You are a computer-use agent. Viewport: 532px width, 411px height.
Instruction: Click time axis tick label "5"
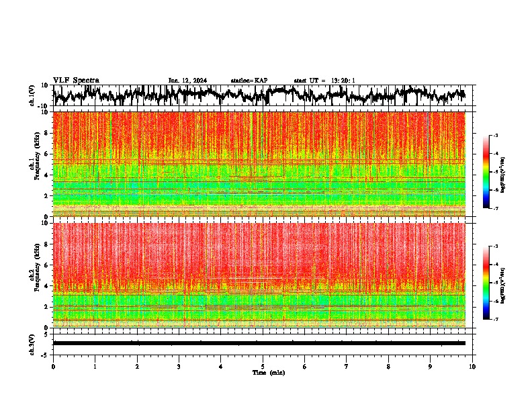(263, 367)
